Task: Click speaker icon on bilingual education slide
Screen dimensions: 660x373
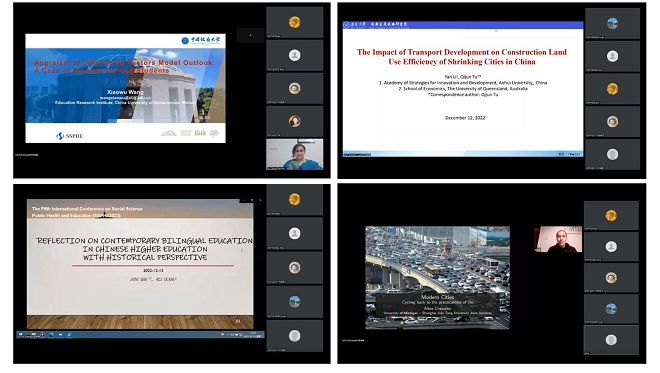Action: (238, 321)
